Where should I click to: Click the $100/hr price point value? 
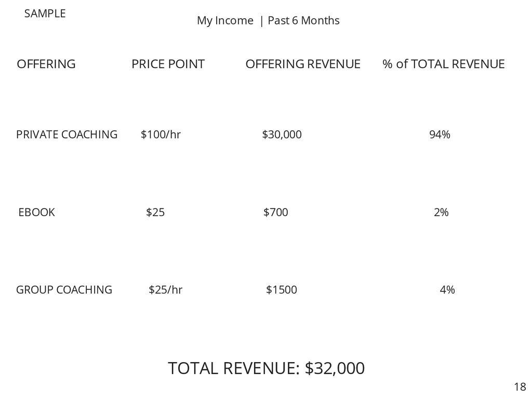pos(161,135)
